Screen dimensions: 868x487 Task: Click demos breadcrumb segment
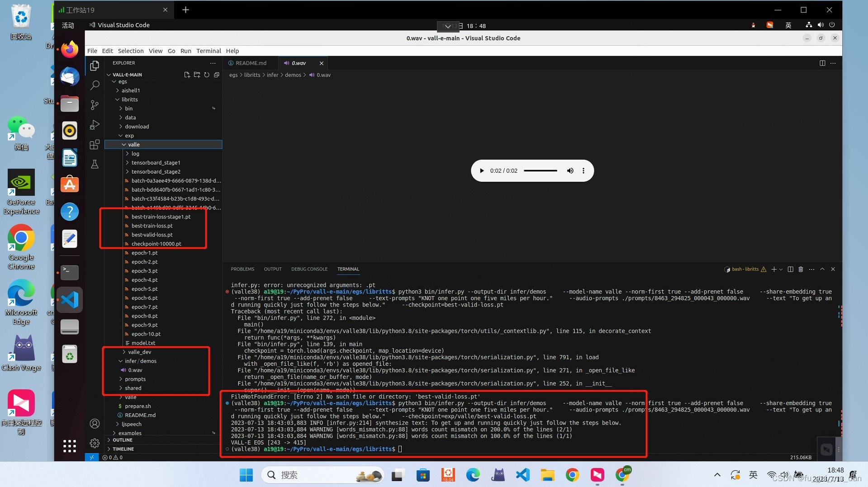tap(293, 75)
